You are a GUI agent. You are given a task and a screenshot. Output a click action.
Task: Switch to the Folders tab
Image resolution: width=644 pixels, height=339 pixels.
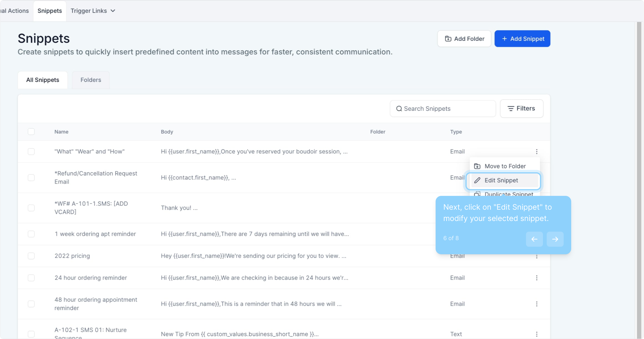coord(91,80)
